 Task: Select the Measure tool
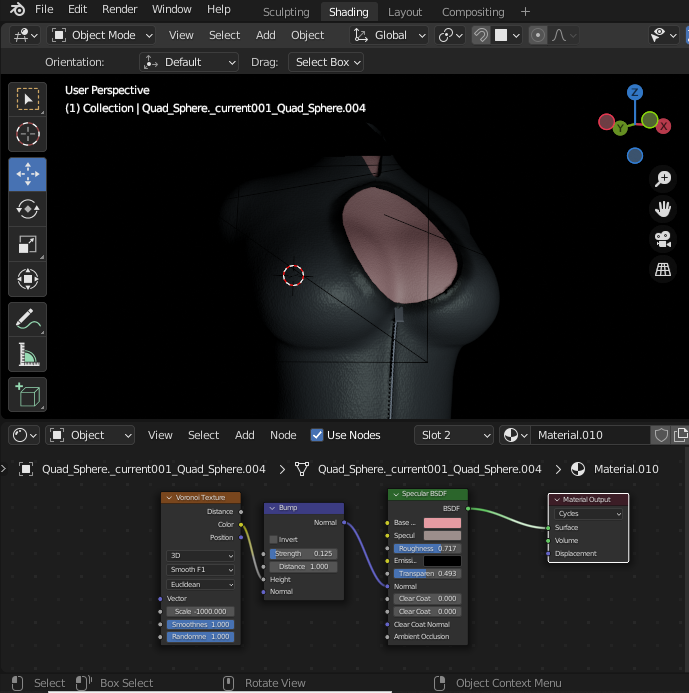pyautogui.click(x=27, y=354)
